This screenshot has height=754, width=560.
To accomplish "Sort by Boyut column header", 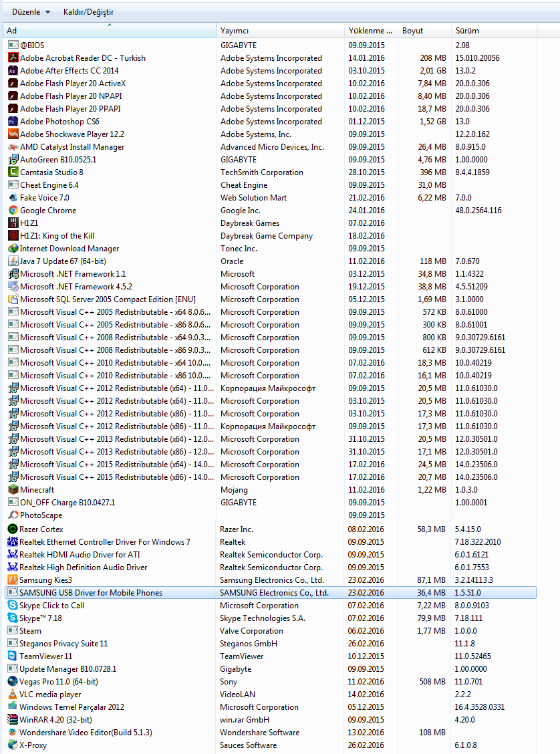I will (x=424, y=30).
